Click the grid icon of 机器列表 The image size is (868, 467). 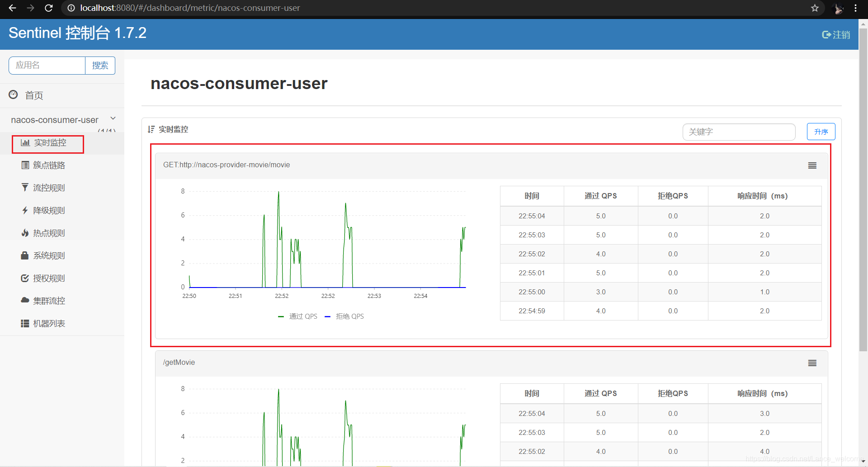point(25,323)
